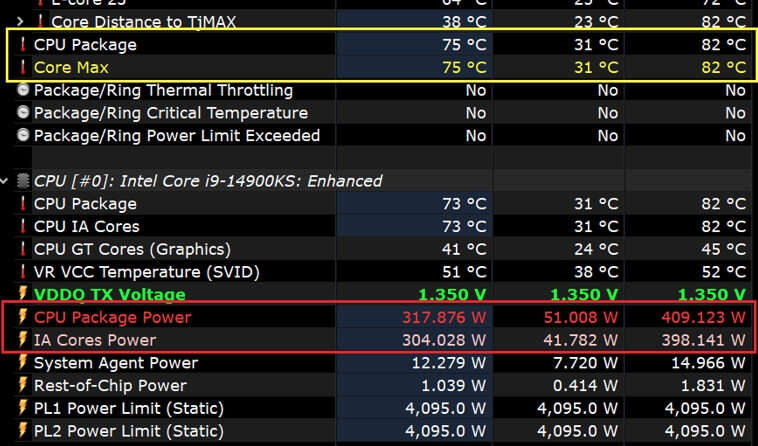This screenshot has width=758, height=446.
Task: Click lightning bolt icon beside VDDQ TX Voltage
Action: pyautogui.click(x=23, y=295)
